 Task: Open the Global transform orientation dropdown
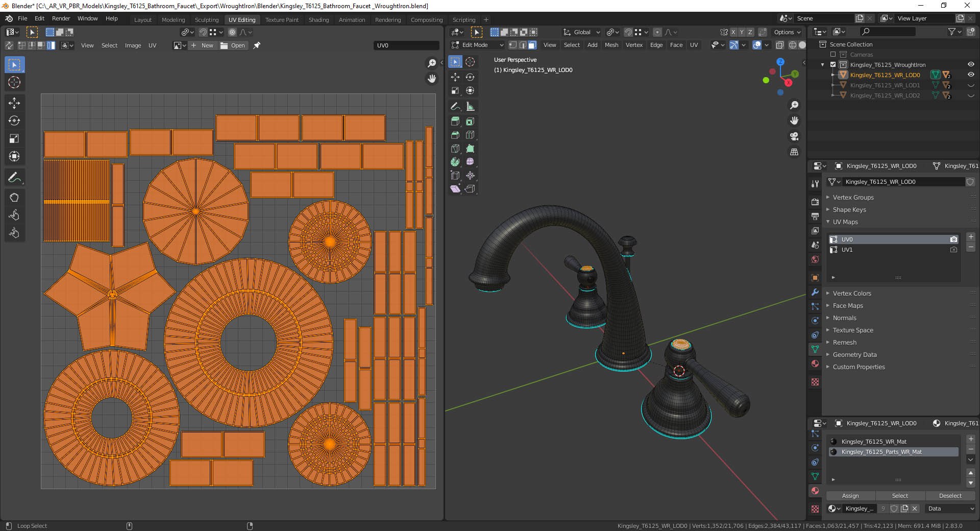(x=582, y=32)
